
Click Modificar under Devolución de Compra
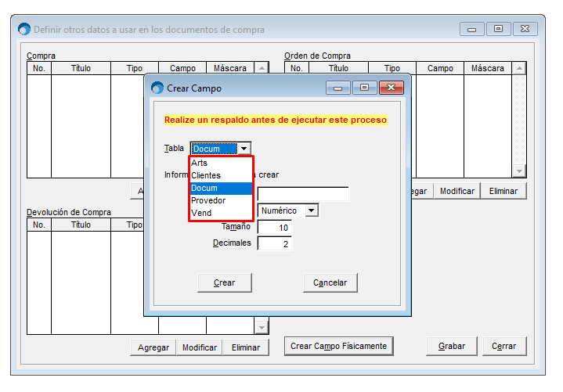200,347
